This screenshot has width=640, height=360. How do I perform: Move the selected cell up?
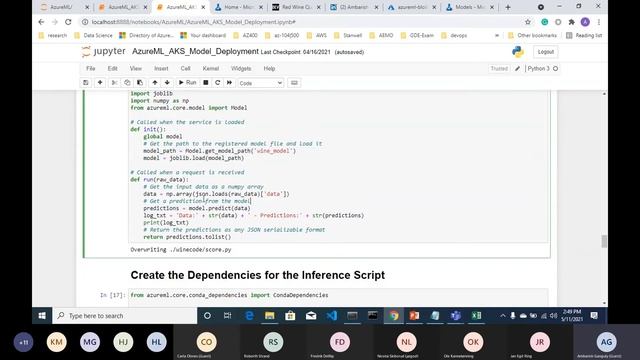coord(155,83)
